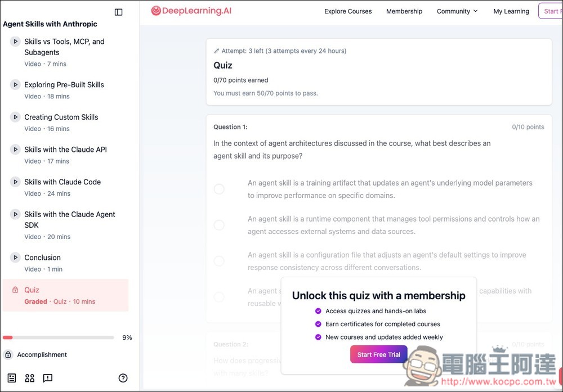Open My Learning in navigation bar
Screen dimensions: 563x392
pos(511,11)
